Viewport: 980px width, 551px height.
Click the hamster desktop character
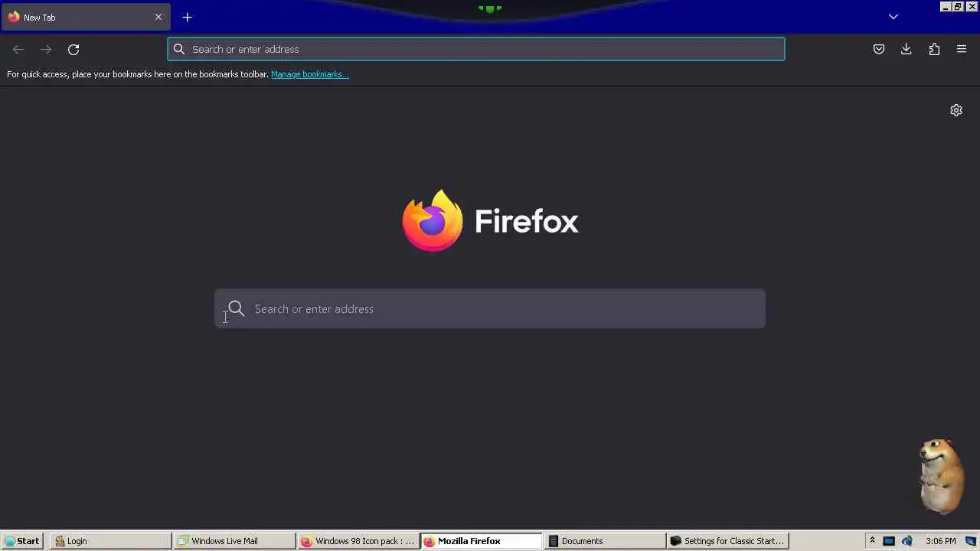click(940, 476)
